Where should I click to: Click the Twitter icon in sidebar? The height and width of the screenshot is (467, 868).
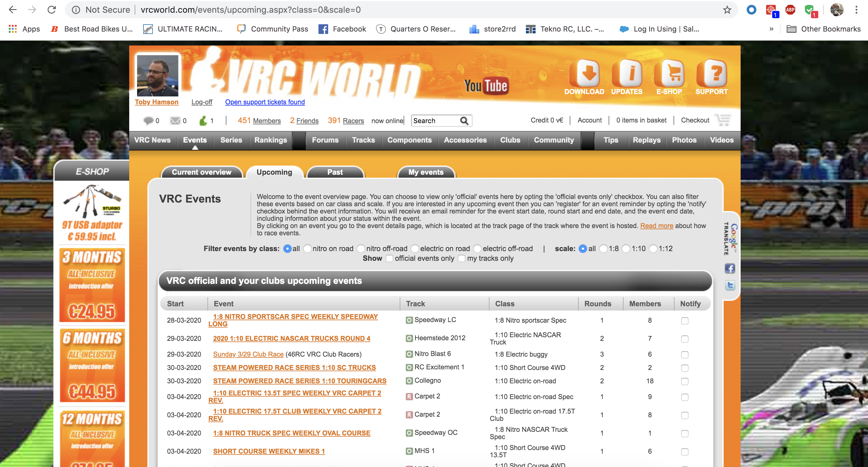tap(730, 285)
